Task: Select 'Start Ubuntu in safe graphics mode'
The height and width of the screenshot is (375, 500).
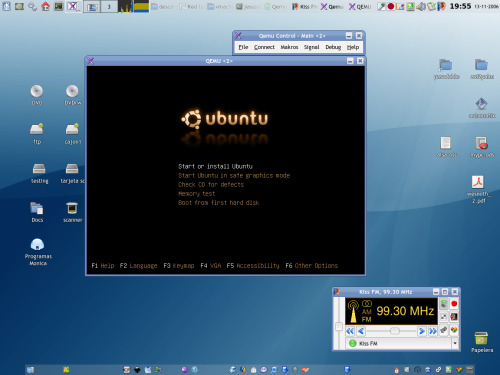Action: pos(234,175)
